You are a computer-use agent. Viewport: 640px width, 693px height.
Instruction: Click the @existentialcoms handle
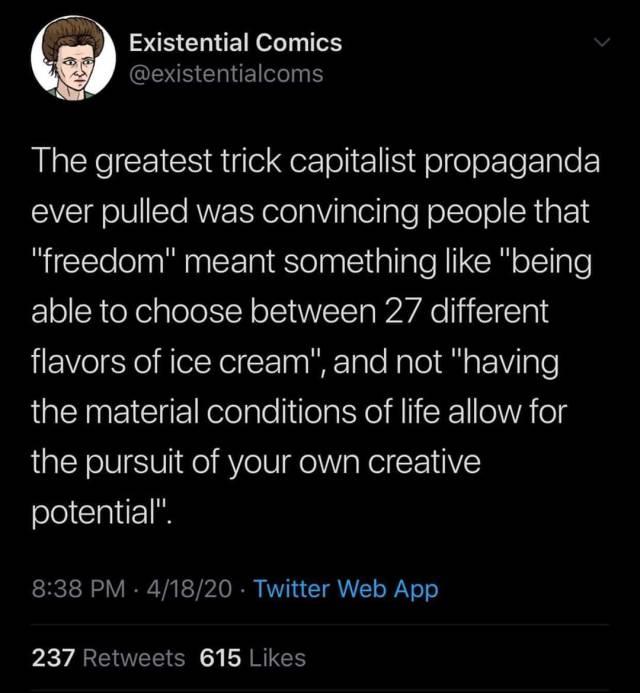pos(226,73)
